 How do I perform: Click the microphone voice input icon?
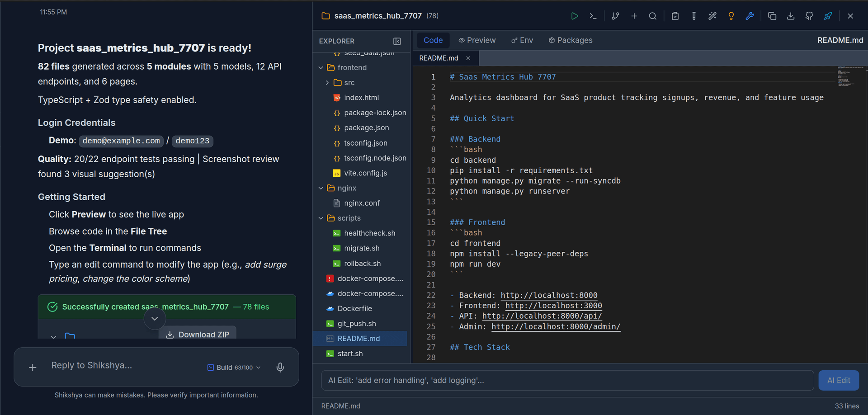click(x=280, y=367)
